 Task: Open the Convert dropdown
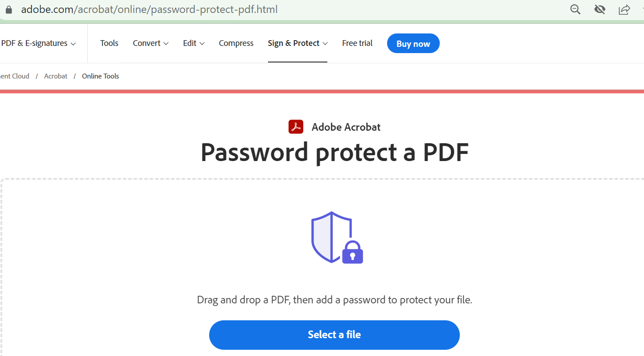[x=151, y=43]
